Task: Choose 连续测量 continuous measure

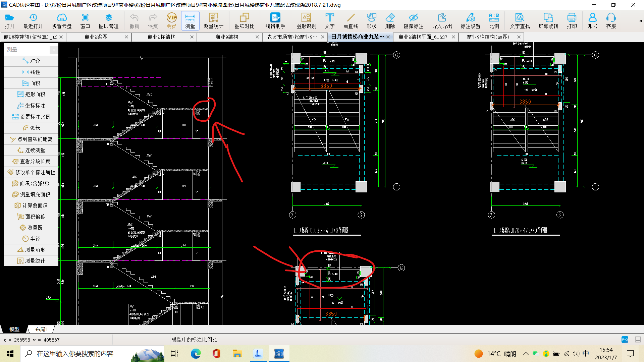Action: 31,150
